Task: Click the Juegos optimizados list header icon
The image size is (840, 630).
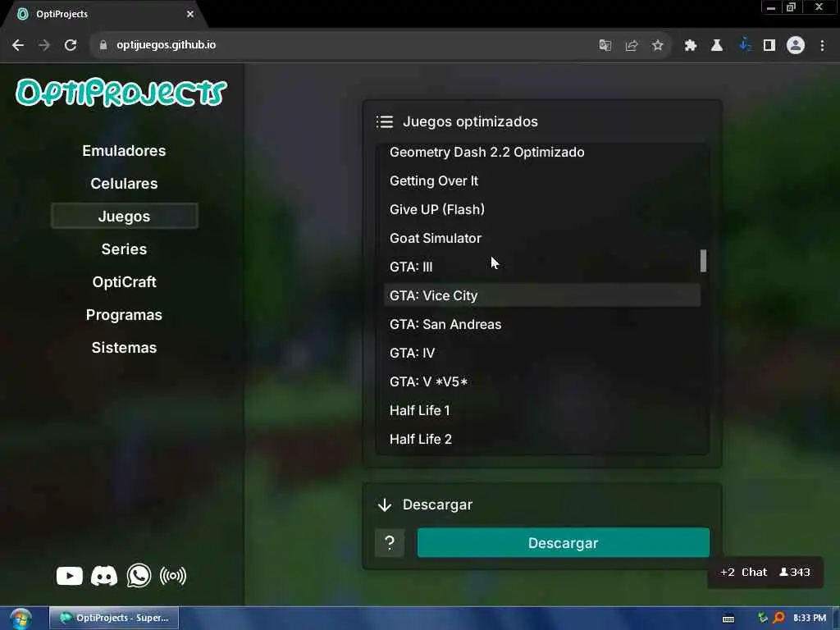Action: 385,121
